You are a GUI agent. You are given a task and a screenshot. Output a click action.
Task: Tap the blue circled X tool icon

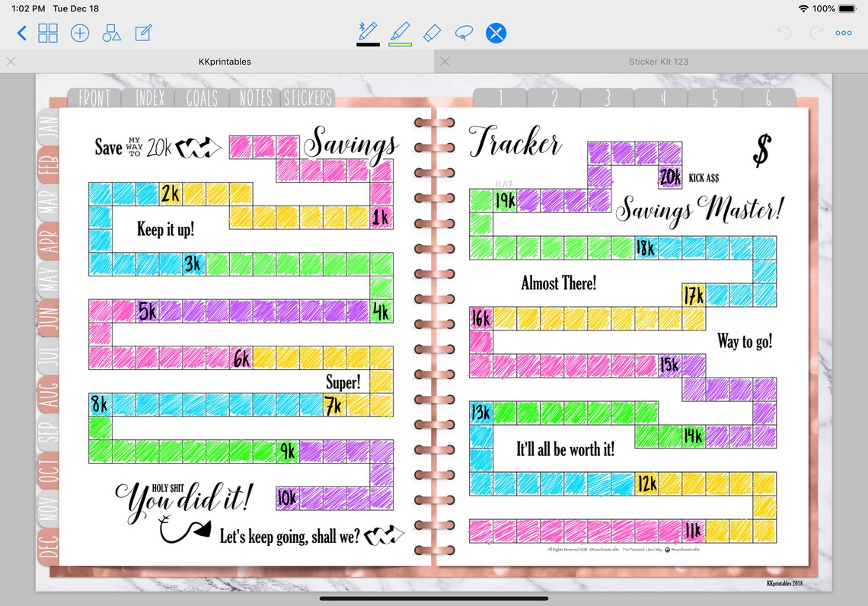tap(496, 33)
